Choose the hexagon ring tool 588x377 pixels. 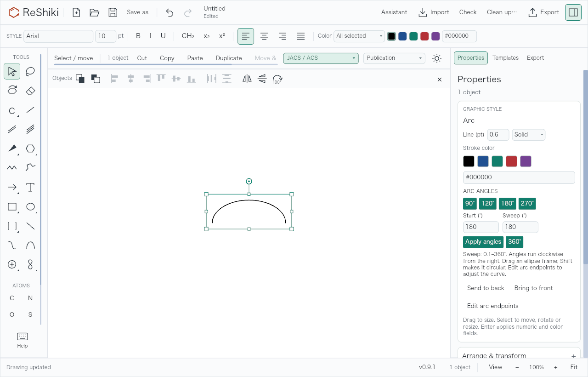[x=30, y=149]
